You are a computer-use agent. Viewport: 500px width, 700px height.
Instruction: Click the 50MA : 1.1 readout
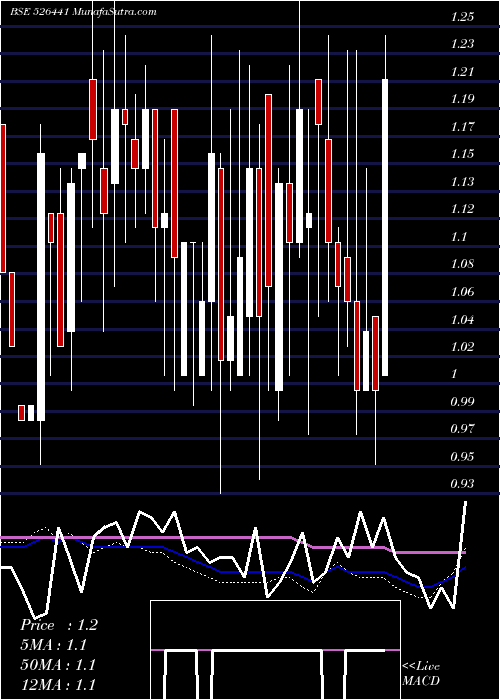pos(58,665)
